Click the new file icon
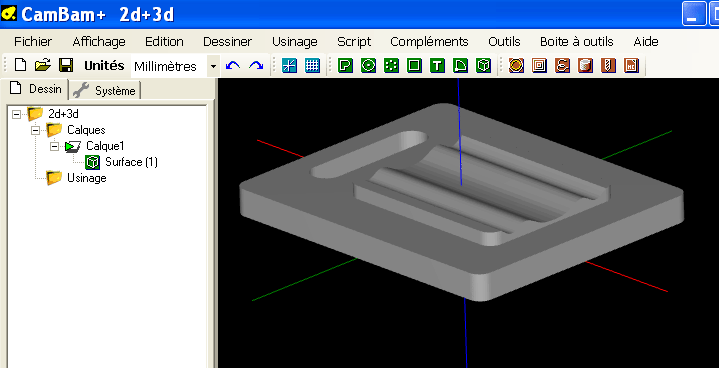 click(20, 65)
